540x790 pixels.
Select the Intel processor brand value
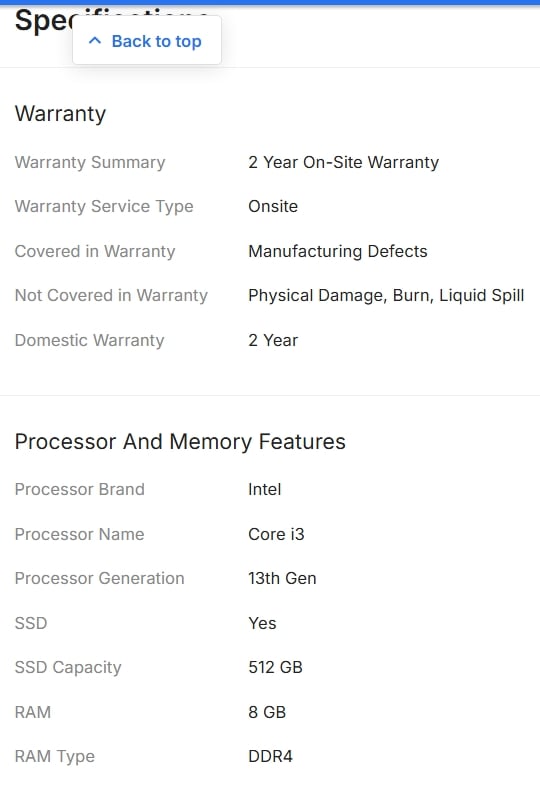(x=265, y=489)
